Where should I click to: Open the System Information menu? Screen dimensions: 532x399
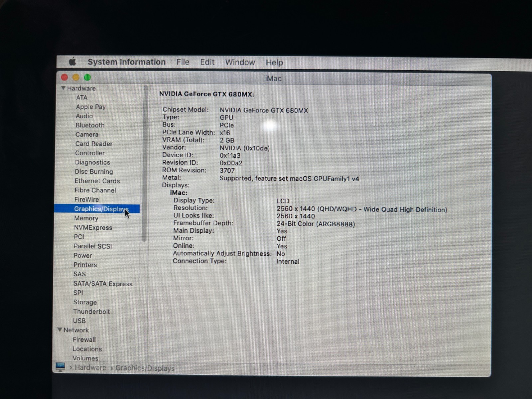126,62
